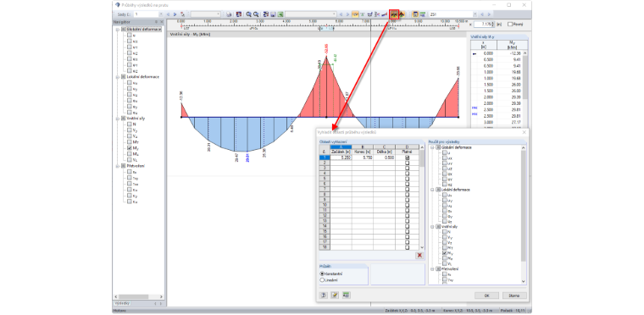Close the Navigátor panel with its X
The width and height of the screenshot is (644, 315).
(161, 22)
